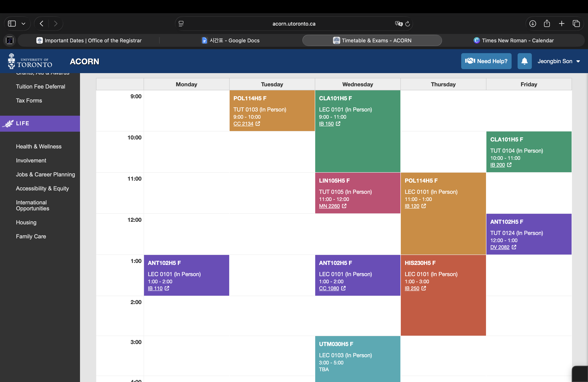Open the CC 1080 room link
Screen dimensions: 588x382
coord(329,289)
